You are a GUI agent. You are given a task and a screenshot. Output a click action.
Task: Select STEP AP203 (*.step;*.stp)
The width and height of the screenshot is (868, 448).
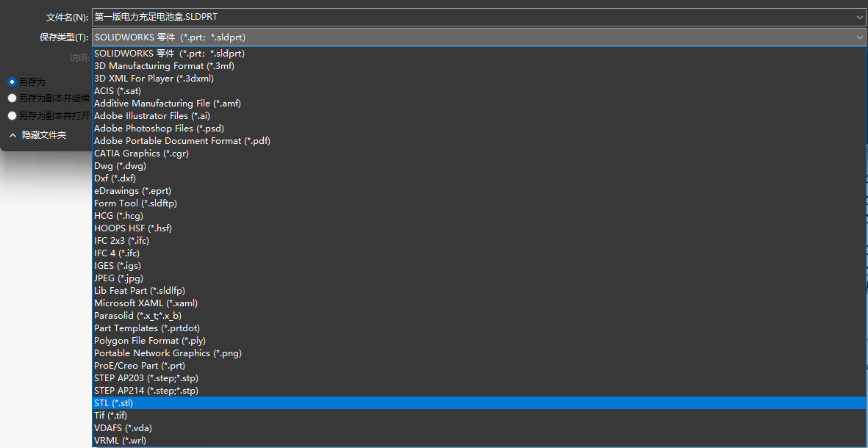479,377
